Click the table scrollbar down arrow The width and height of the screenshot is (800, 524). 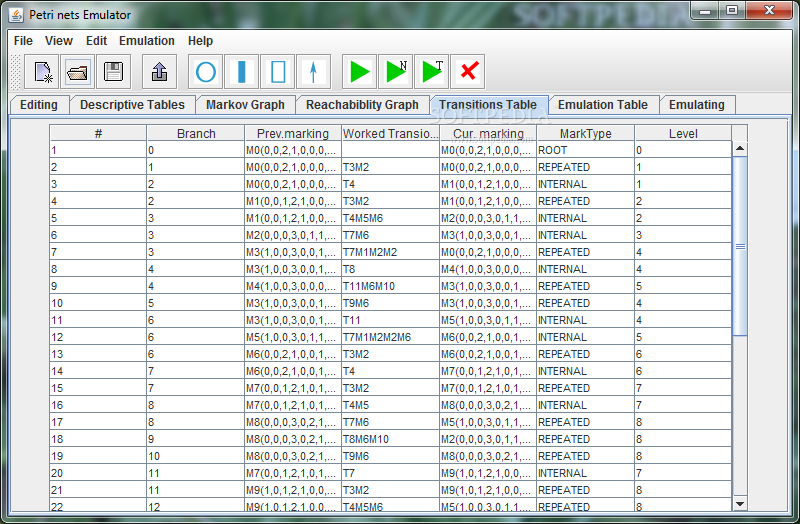click(x=740, y=504)
